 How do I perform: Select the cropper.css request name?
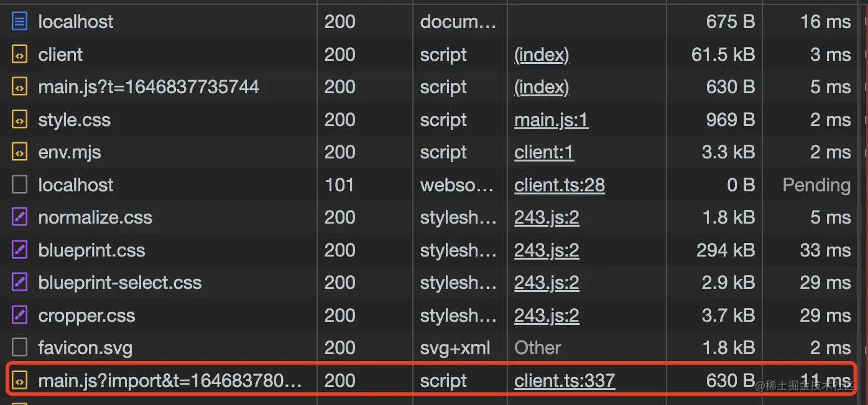pyautogui.click(x=86, y=316)
